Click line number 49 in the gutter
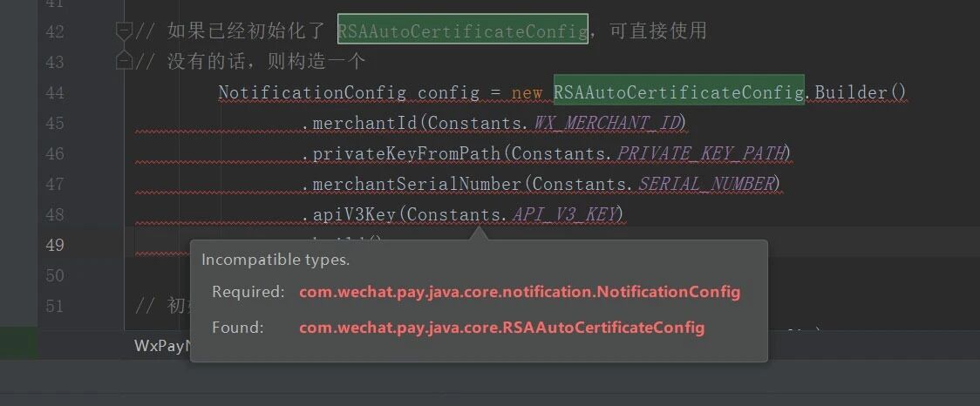The image size is (980, 406). 55,245
